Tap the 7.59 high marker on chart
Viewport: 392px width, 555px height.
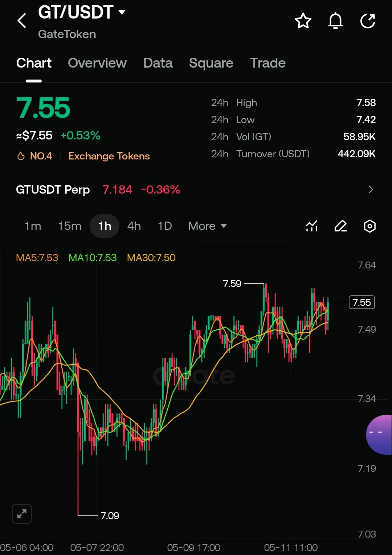[232, 283]
